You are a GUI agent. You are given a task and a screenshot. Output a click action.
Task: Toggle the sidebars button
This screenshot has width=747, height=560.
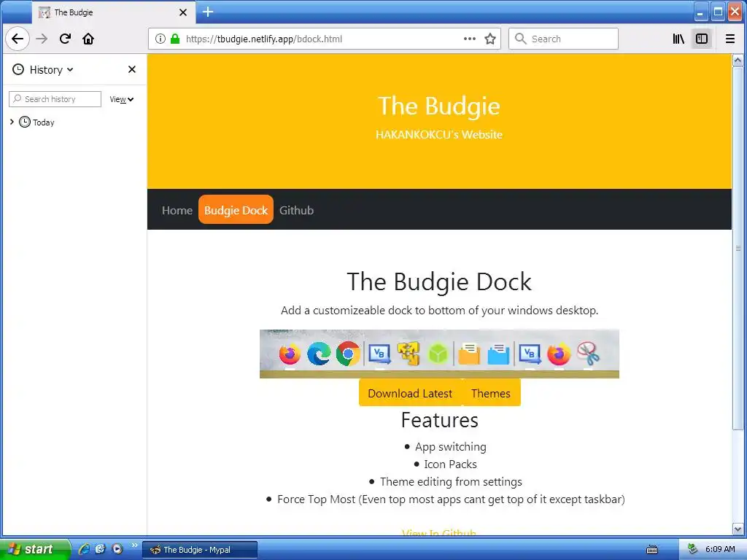(702, 39)
